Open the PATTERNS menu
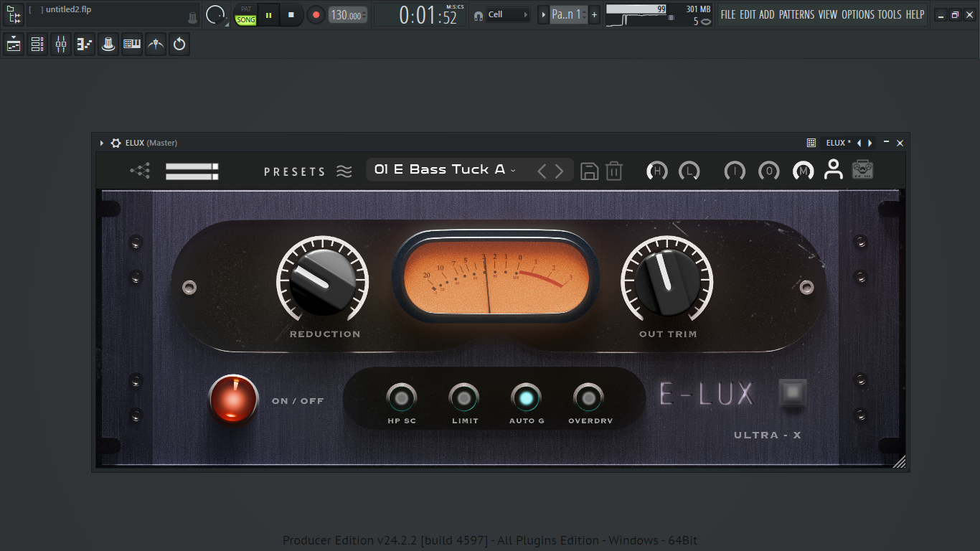980x551 pixels. (x=797, y=14)
